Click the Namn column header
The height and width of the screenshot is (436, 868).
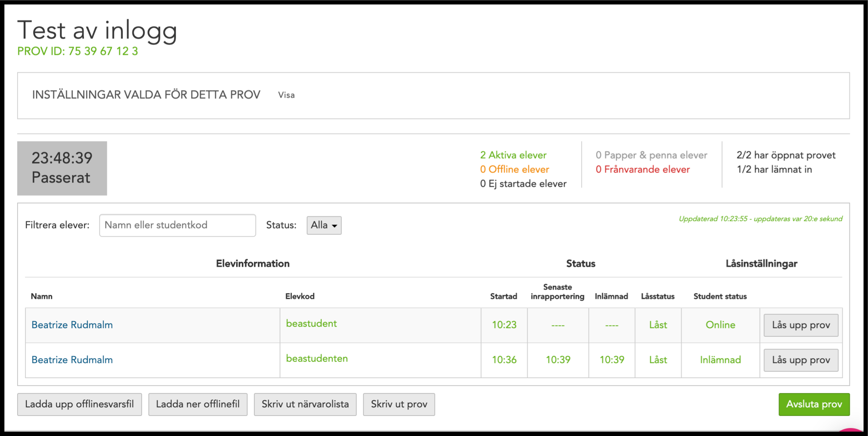[41, 296]
